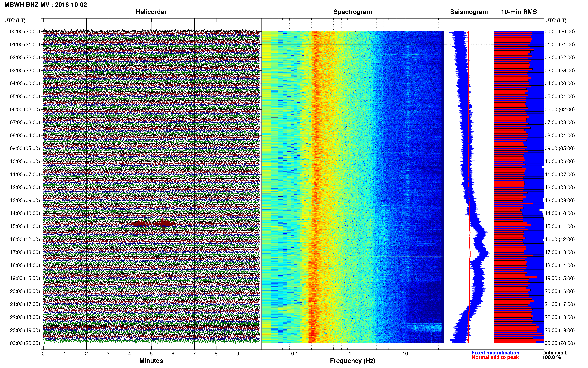Click the '100.0 %' availability value

pyautogui.click(x=552, y=357)
